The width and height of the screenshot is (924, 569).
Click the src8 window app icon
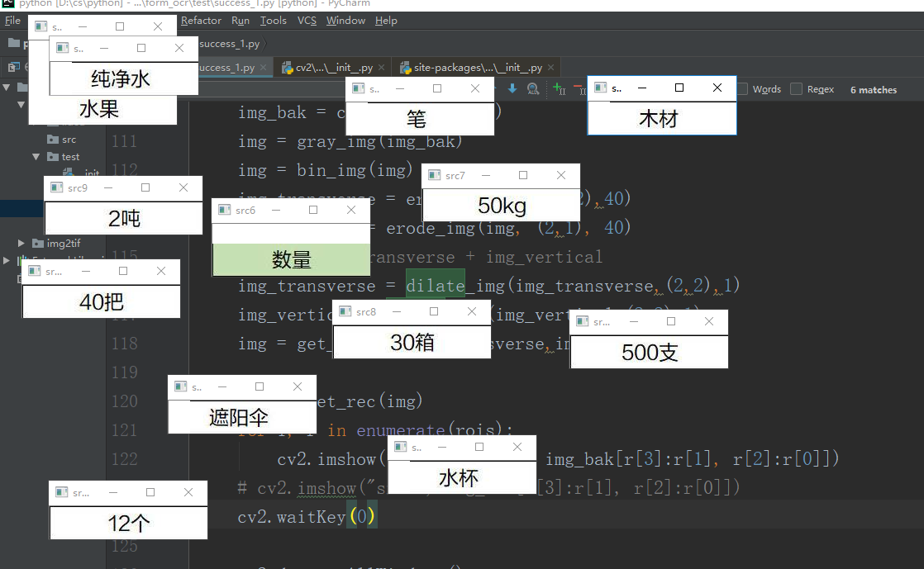[x=345, y=311]
